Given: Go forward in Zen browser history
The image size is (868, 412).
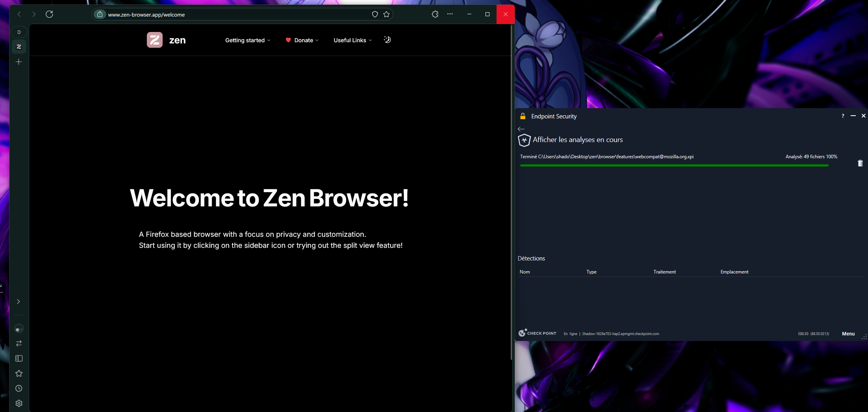Looking at the screenshot, I should (34, 14).
